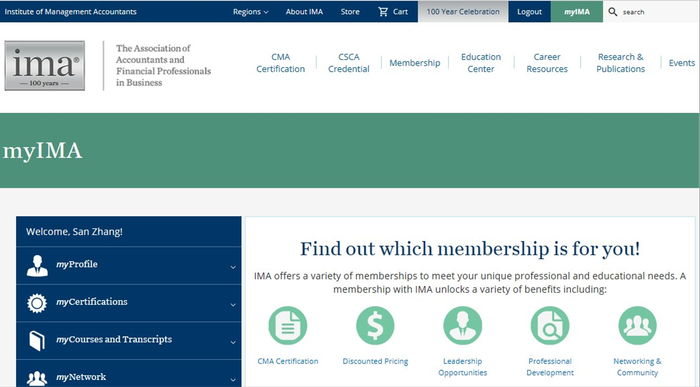Open the Regions dropdown
The height and width of the screenshot is (387, 700).
click(x=250, y=12)
